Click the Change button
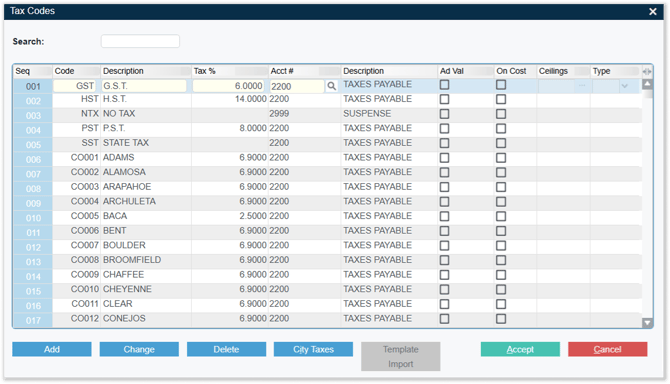 coord(139,349)
